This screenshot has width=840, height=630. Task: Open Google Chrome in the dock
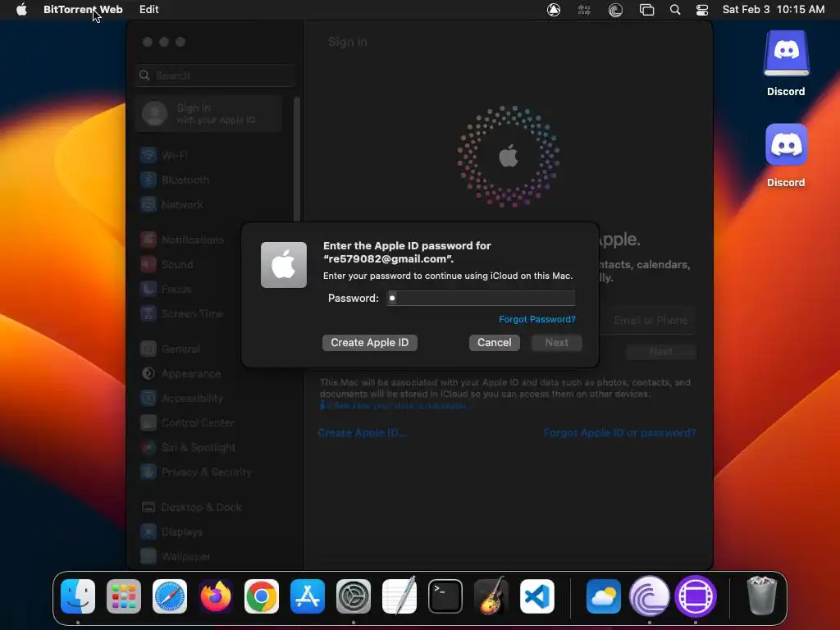262,596
